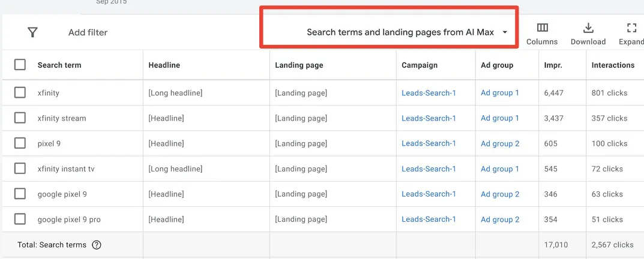Click the Landing page column header
This screenshot has height=259, width=644.
pos(299,65)
